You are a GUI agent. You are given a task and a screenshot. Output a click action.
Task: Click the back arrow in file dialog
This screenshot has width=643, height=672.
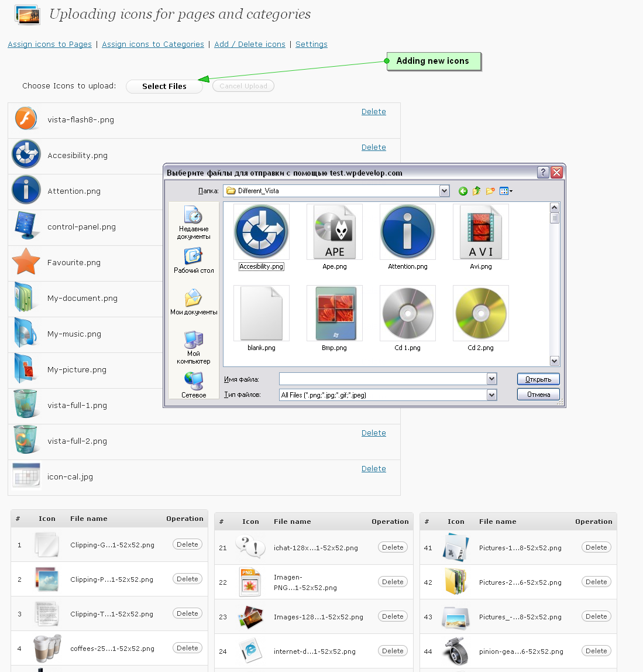coord(463,191)
